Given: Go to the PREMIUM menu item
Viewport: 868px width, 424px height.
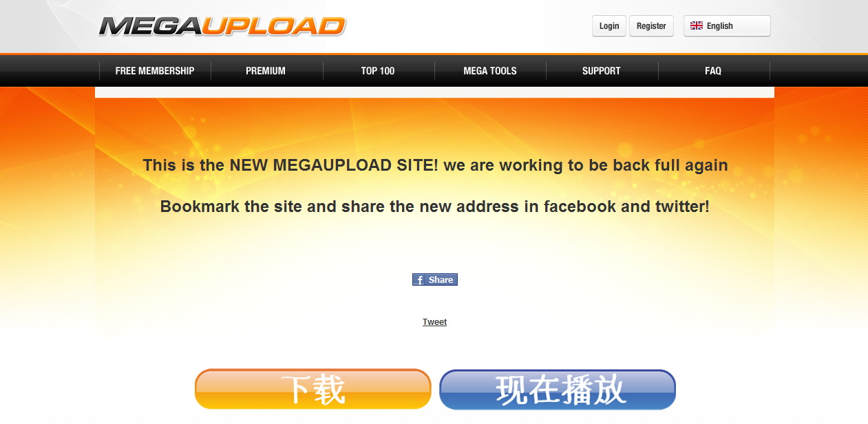Looking at the screenshot, I should tap(266, 71).
